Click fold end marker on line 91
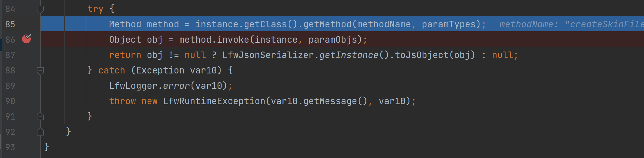644x158 pixels. [x=40, y=116]
